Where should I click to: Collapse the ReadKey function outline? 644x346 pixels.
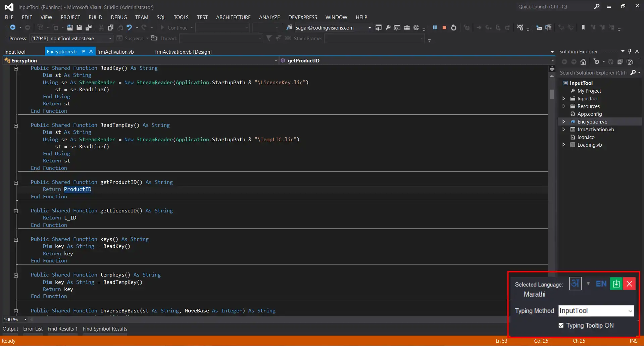point(16,68)
